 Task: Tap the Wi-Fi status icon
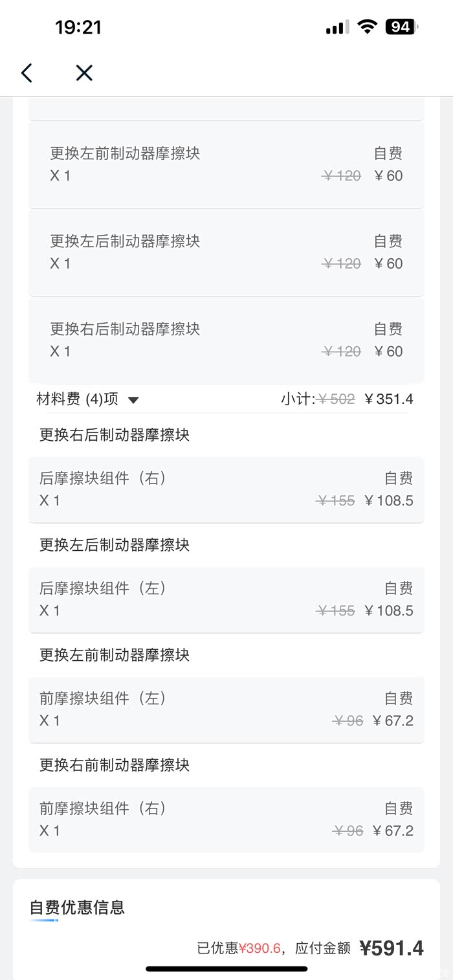click(x=368, y=27)
